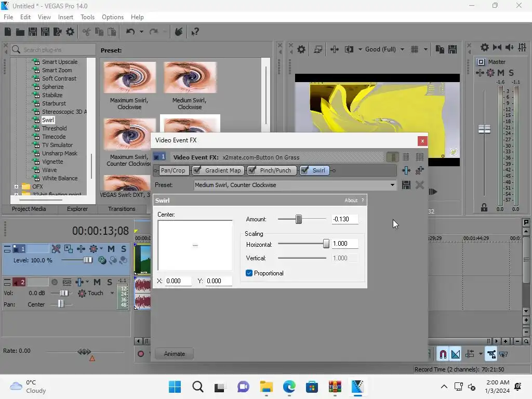
Task: Adjust the Swirl Amount slider handle
Action: (x=299, y=219)
